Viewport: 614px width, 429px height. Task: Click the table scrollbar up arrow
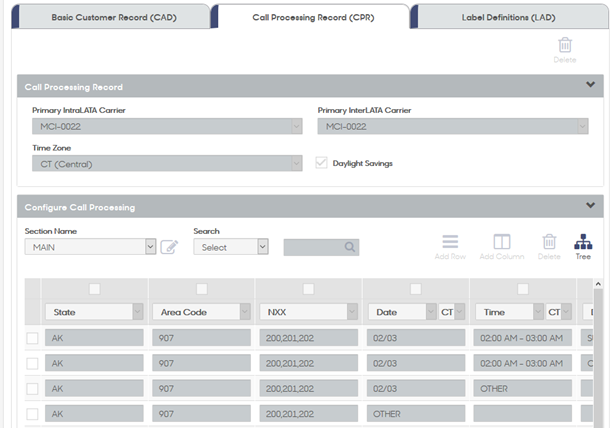598,284
